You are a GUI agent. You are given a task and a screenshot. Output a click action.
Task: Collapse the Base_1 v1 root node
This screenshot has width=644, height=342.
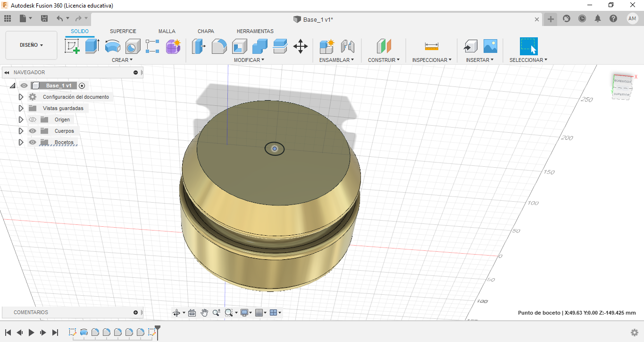click(x=13, y=85)
